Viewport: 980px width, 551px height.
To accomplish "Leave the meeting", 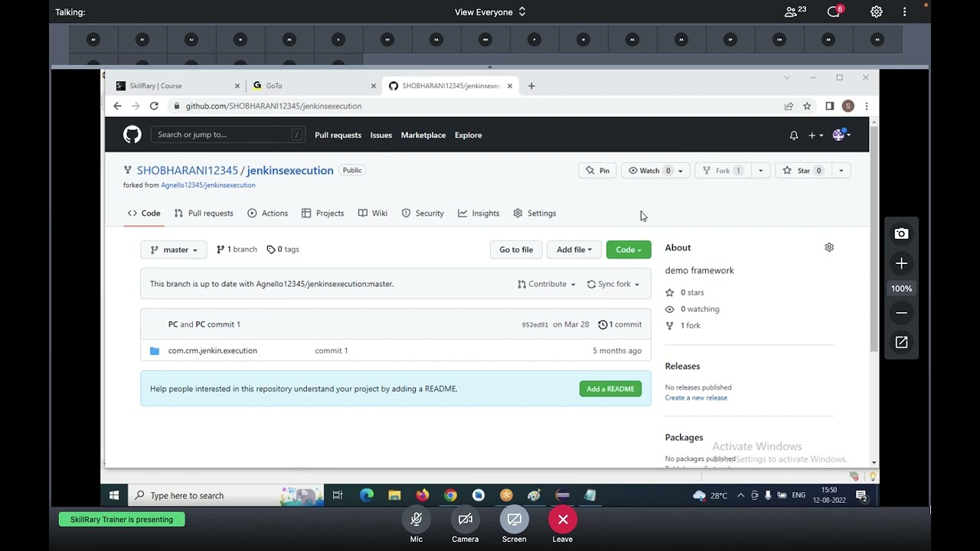I will pos(563,520).
